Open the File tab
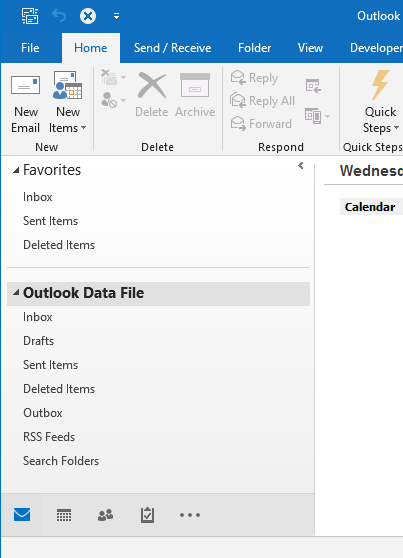This screenshot has width=403, height=558. (30, 48)
